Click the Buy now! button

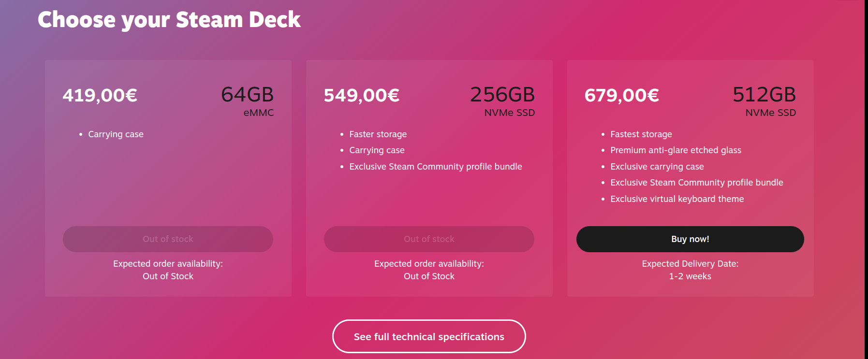(x=690, y=239)
